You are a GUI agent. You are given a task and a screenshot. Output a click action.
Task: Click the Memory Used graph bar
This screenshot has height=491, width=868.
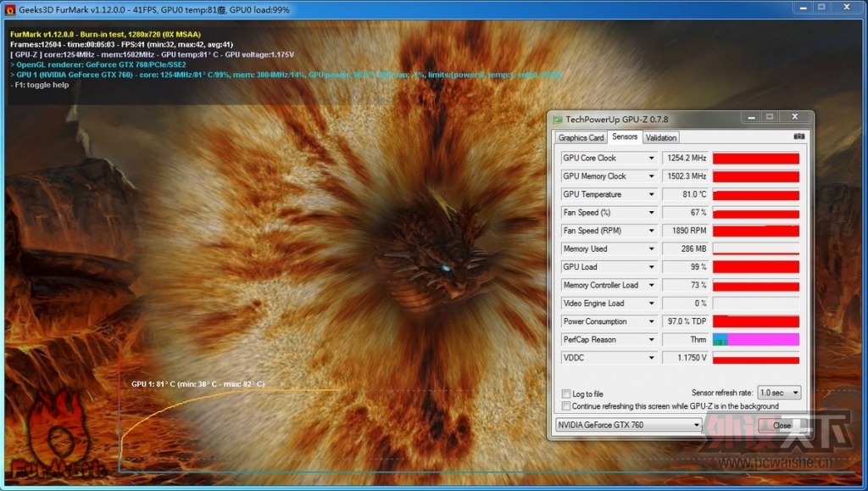click(x=755, y=249)
